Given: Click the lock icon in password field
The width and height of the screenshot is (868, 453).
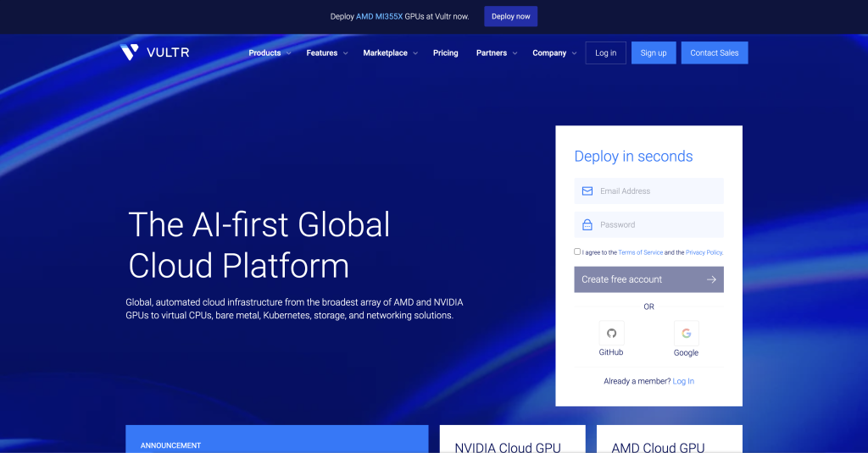Looking at the screenshot, I should pyautogui.click(x=587, y=225).
